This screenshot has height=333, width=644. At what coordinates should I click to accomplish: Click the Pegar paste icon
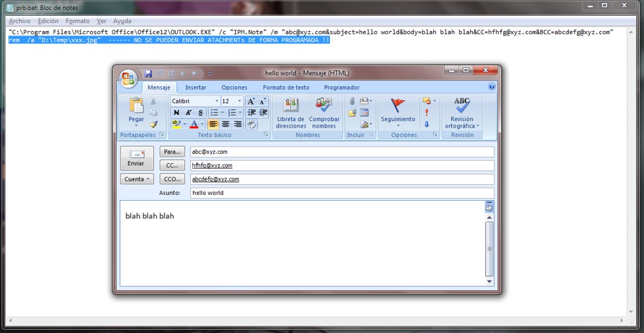pyautogui.click(x=136, y=105)
